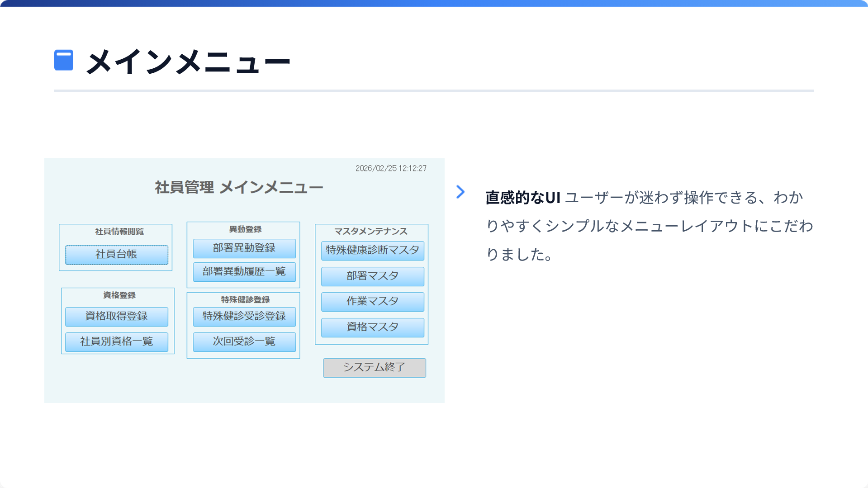Open 次回受診一覧
Image resolution: width=868 pixels, height=488 pixels.
click(244, 342)
